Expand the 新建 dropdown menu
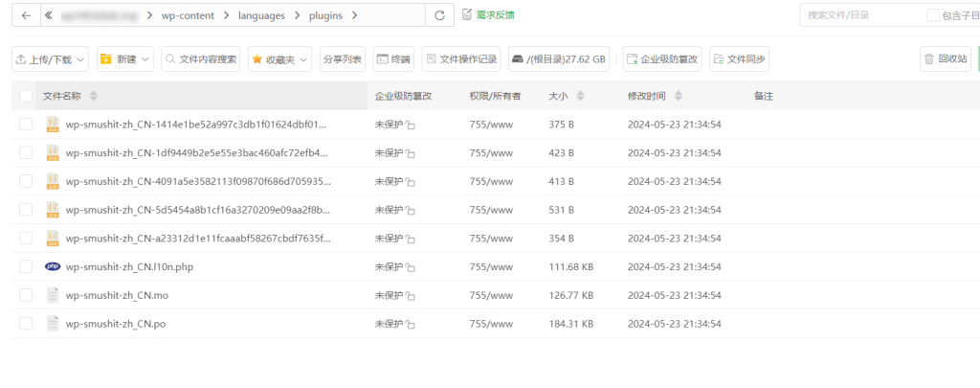 [x=125, y=59]
